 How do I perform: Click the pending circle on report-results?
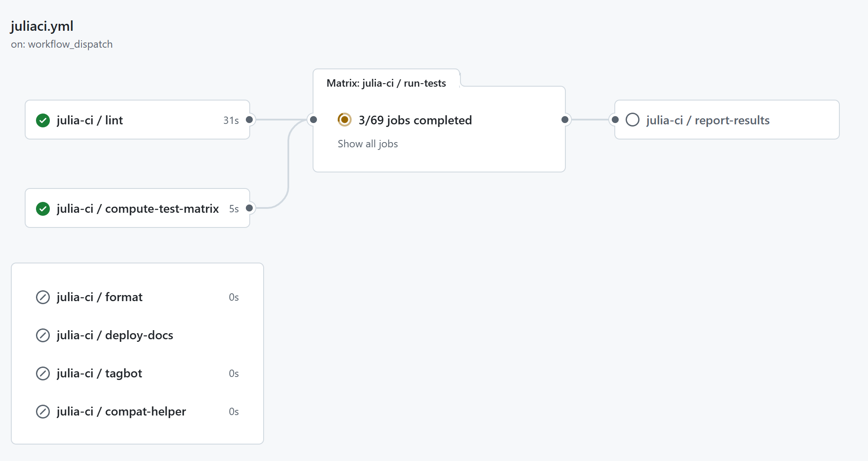(633, 120)
